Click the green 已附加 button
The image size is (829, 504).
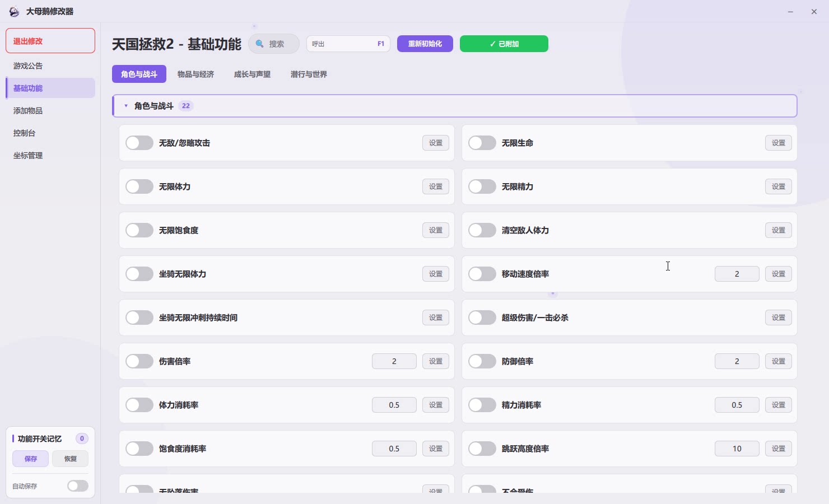point(504,44)
